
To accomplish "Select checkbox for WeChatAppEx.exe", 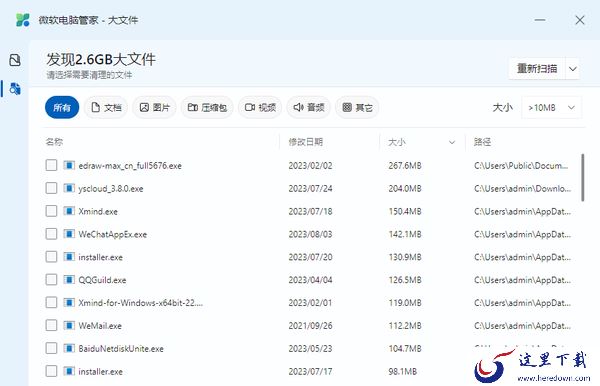I will point(51,234).
